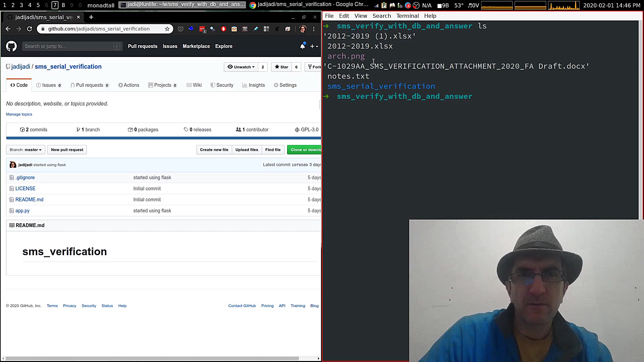The image size is (644, 362).
Task: Toggle Unwatch for this repository
Action: tap(241, 67)
